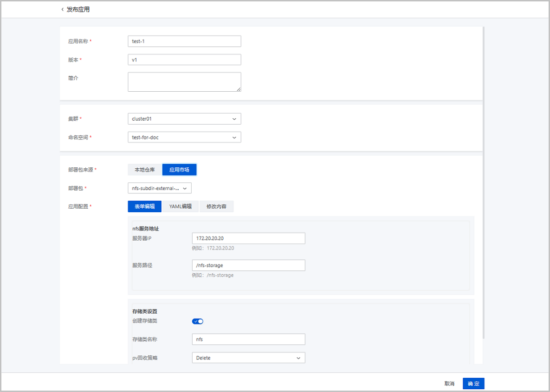Expand the pv回收策略 Delete dropdown
The image size is (550, 392).
pos(248,358)
